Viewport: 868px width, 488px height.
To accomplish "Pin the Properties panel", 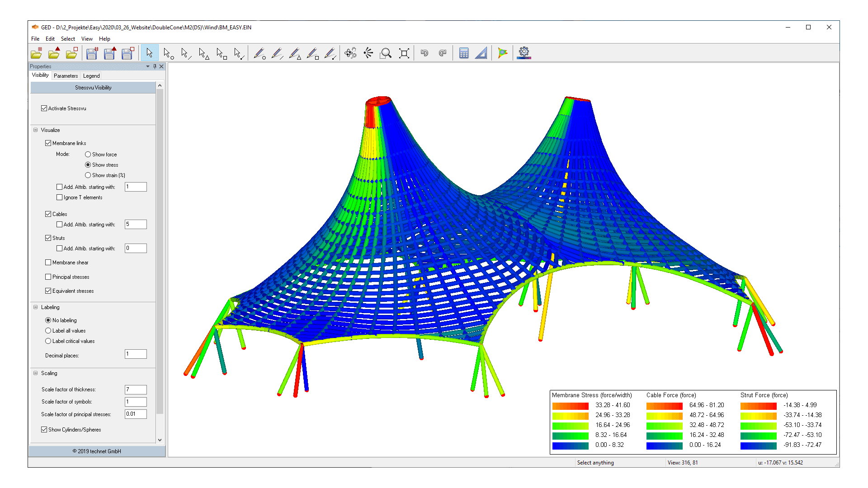I will coord(154,66).
